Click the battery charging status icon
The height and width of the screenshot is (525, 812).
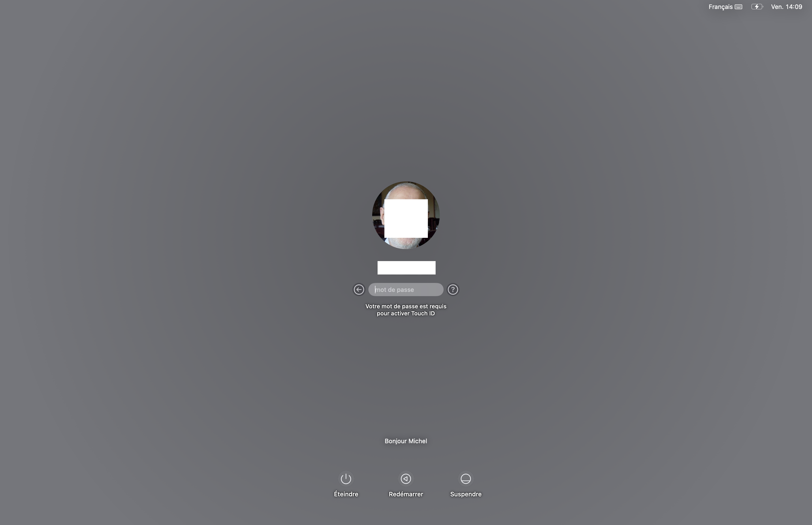757,7
